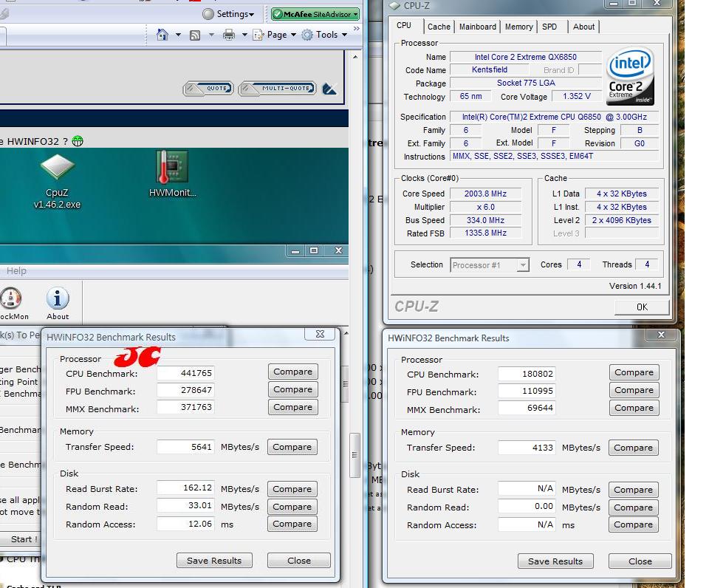The height and width of the screenshot is (588, 709).
Task: Switch to the Mainboard tab in CPU-Z
Action: 478,27
